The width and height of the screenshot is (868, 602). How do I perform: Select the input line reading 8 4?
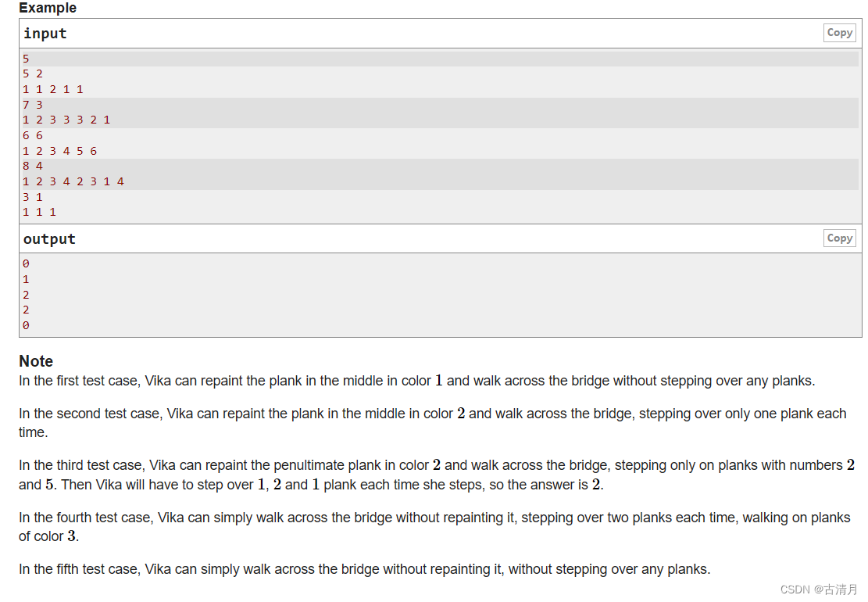coord(32,166)
